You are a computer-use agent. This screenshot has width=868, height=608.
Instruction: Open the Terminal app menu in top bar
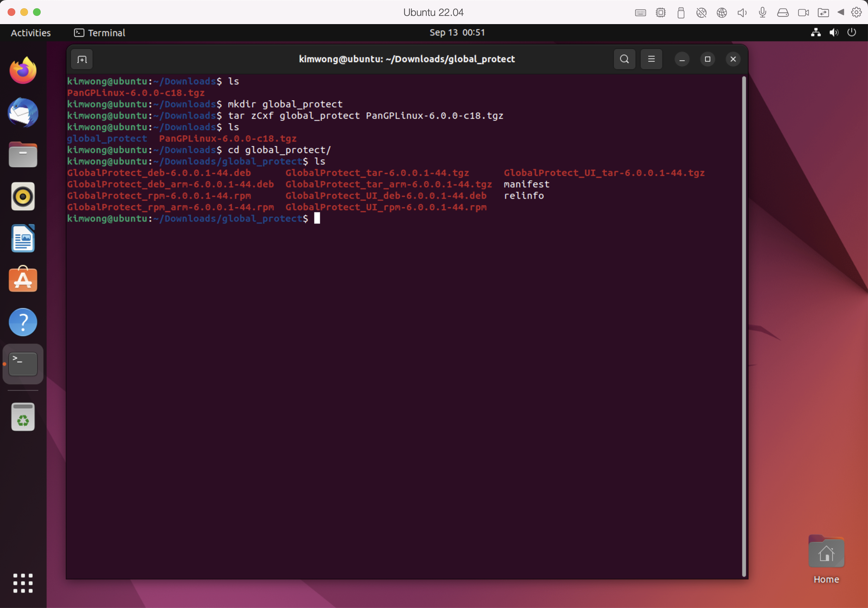(100, 33)
